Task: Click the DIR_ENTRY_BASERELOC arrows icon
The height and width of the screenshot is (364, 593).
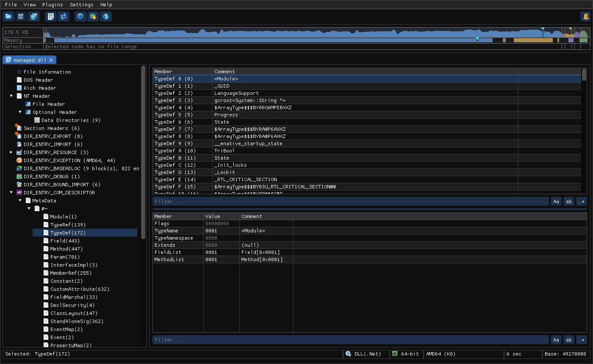Action: click(x=19, y=168)
